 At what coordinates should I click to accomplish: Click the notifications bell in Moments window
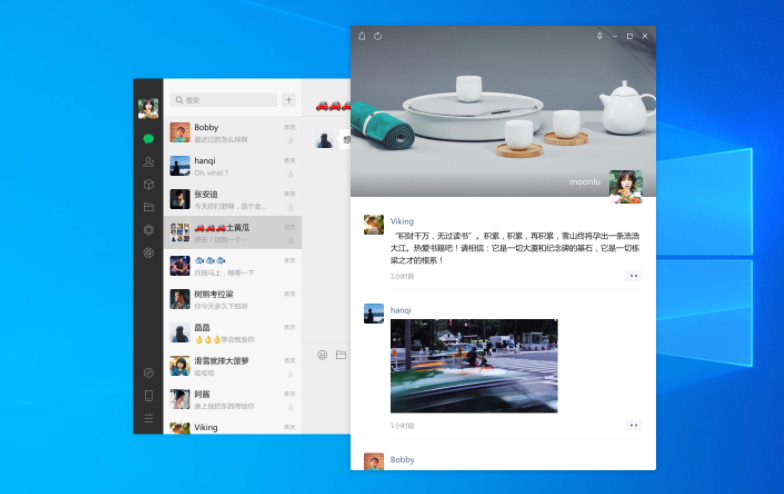tap(362, 36)
